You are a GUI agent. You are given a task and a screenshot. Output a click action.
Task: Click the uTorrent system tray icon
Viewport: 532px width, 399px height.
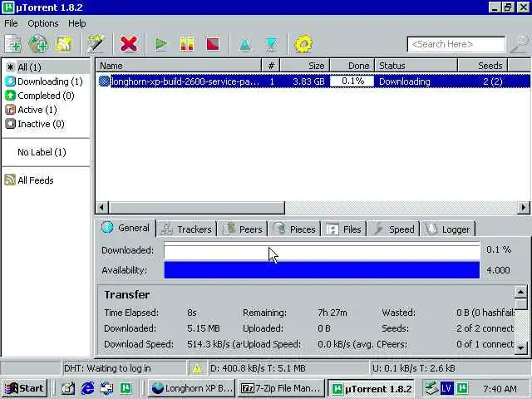click(x=462, y=388)
